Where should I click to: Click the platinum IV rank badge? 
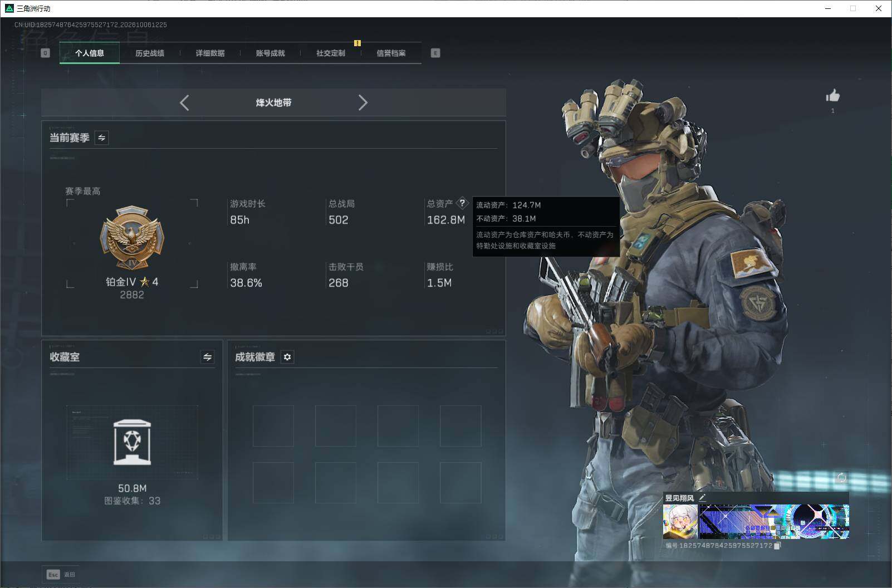coord(132,238)
